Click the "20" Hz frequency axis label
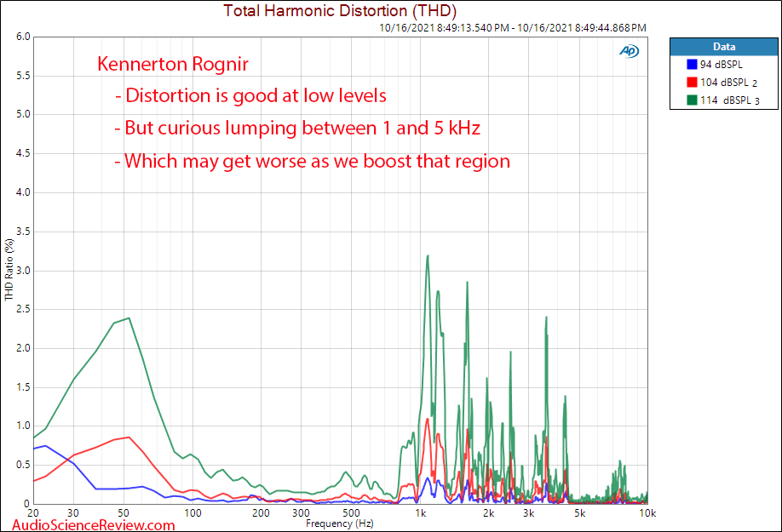Viewport: 782px width, 532px height. [33, 513]
